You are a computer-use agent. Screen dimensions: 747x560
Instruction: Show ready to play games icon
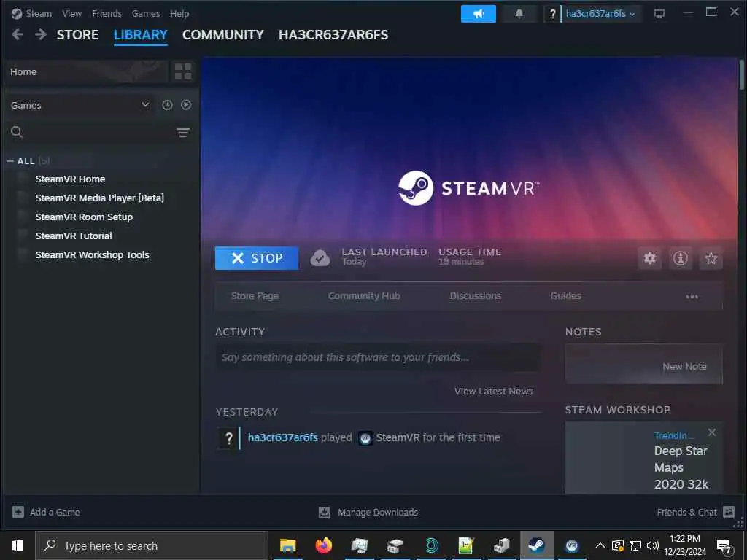click(x=186, y=105)
